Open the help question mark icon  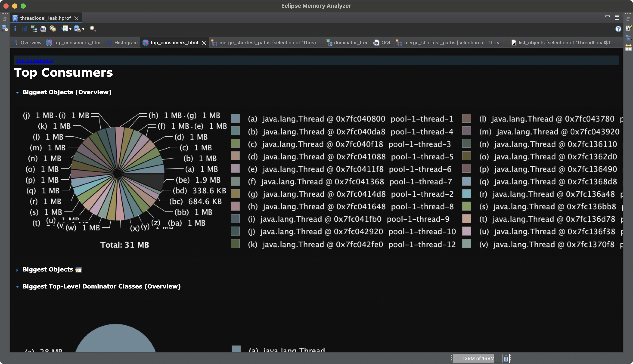point(618,29)
